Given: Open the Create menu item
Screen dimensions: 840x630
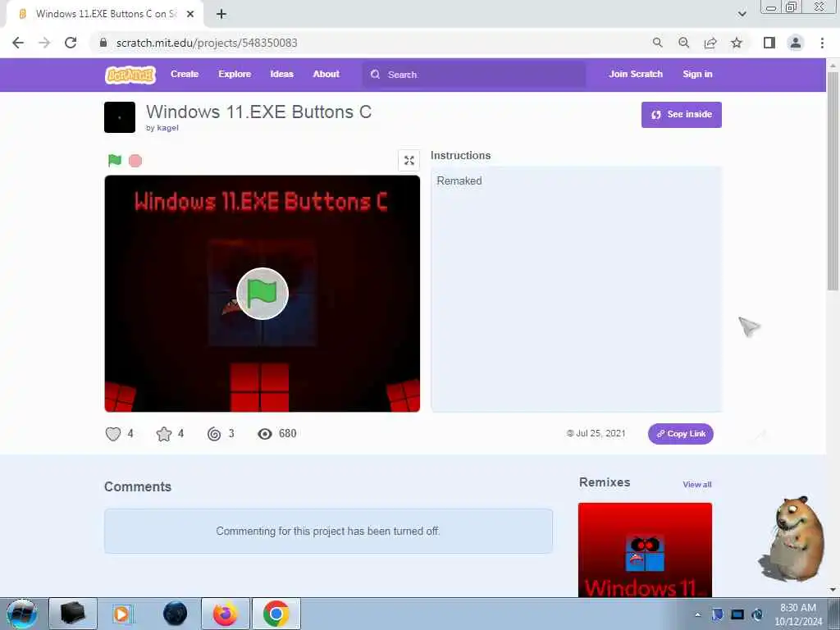Looking at the screenshot, I should (185, 74).
